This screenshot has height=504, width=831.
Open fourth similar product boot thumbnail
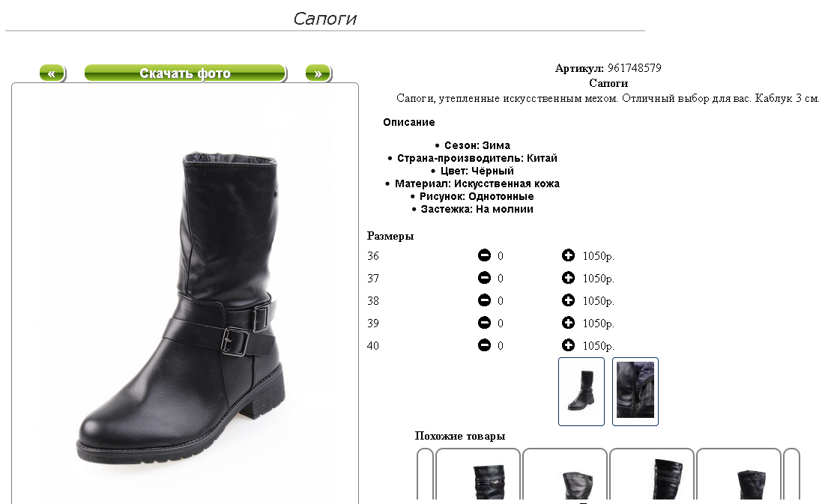[739, 476]
